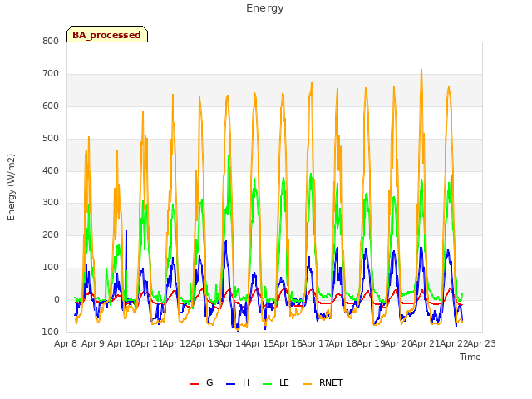Click the red G legend swatch
Screen dimensions: 532x399
coord(194,384)
